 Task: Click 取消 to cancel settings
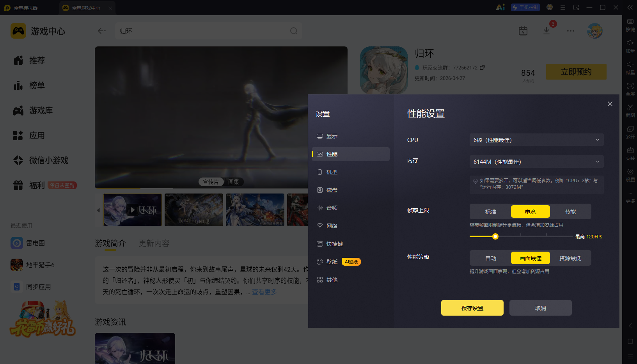click(541, 308)
